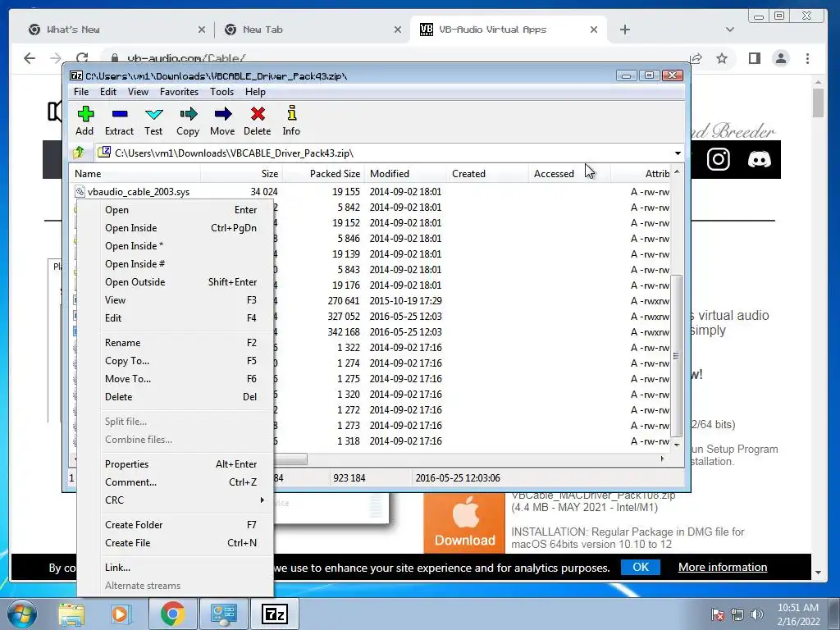The width and height of the screenshot is (840, 630).
Task: Sort by the Accessed column header
Action: click(569, 174)
